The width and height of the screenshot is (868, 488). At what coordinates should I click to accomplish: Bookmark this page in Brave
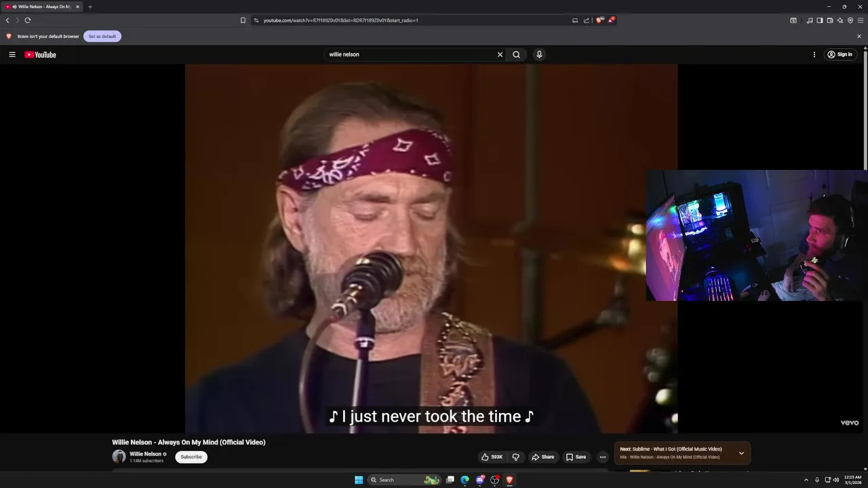tap(243, 20)
